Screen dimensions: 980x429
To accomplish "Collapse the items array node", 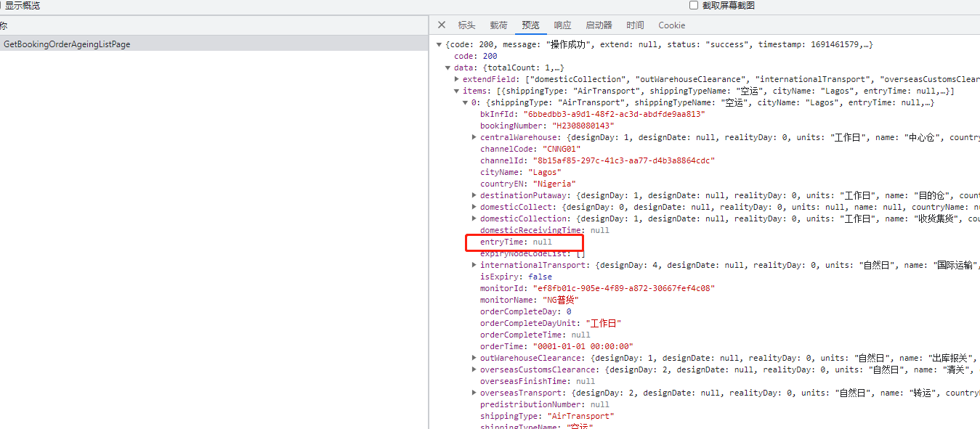I will point(456,91).
